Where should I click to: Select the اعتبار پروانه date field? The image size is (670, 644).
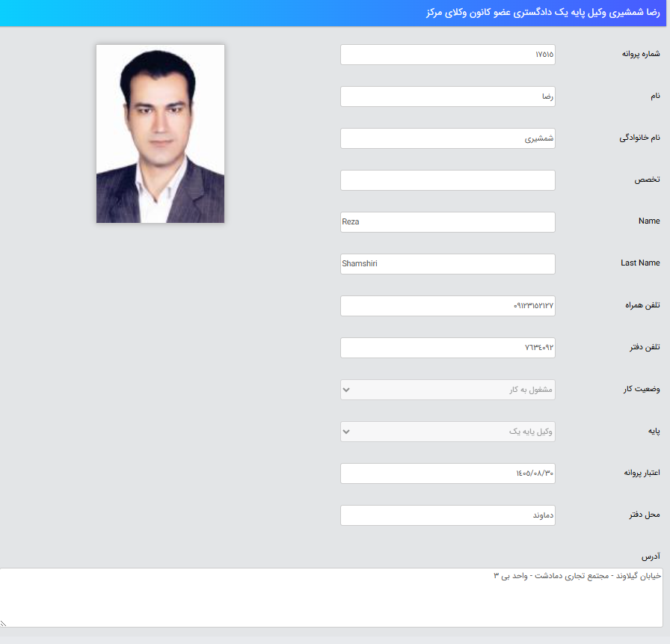click(x=447, y=473)
